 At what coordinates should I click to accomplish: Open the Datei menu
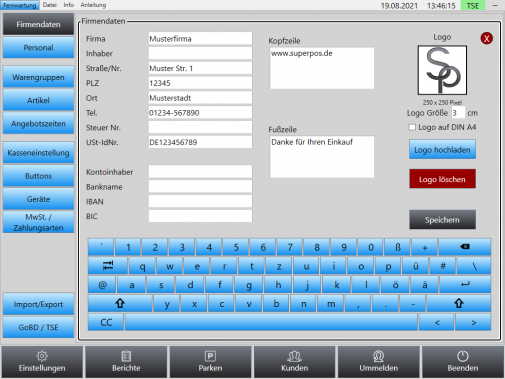[x=50, y=5]
